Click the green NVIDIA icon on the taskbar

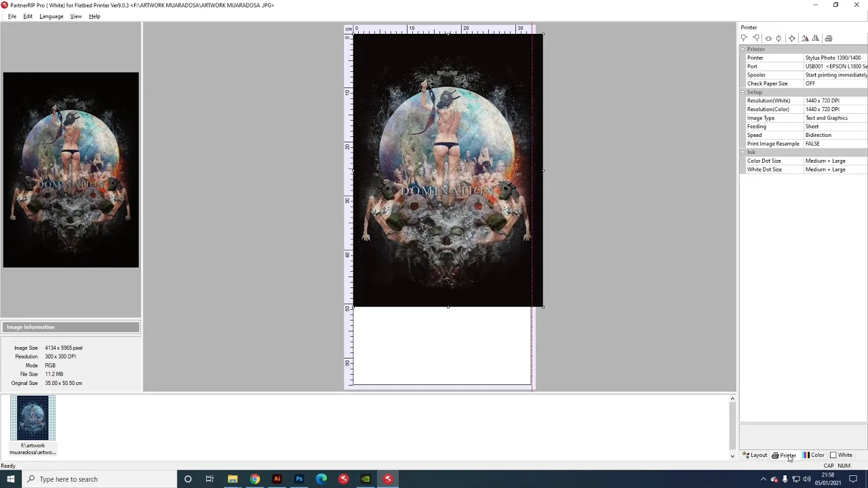(x=366, y=479)
